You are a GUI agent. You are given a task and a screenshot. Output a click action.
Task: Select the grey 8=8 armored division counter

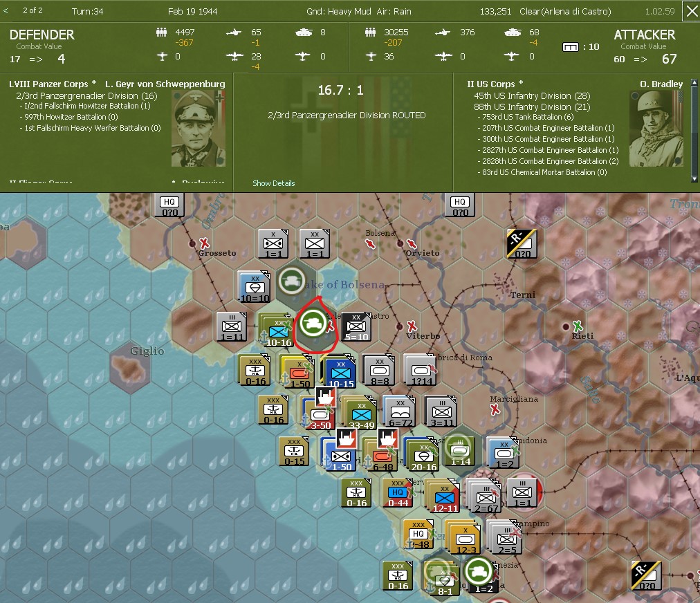click(x=379, y=371)
